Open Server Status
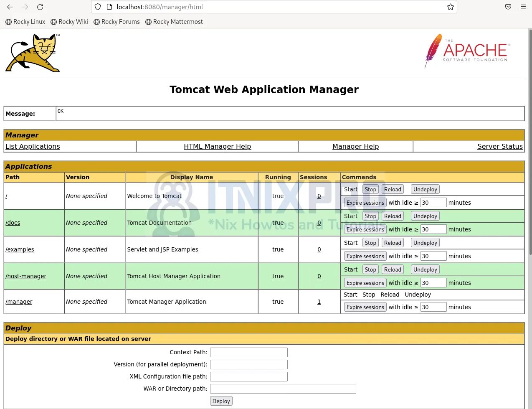The image size is (532, 409). click(x=500, y=146)
